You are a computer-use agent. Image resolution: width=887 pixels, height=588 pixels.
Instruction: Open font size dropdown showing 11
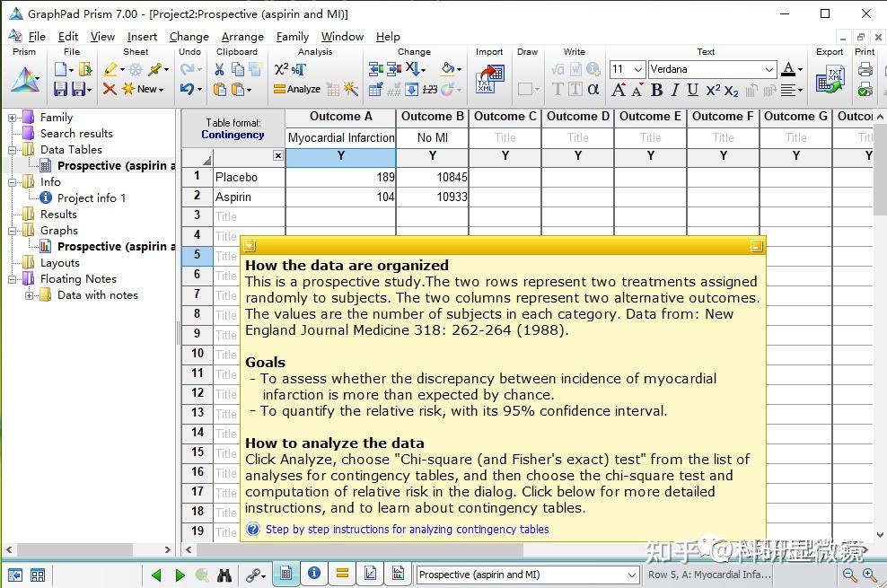638,69
